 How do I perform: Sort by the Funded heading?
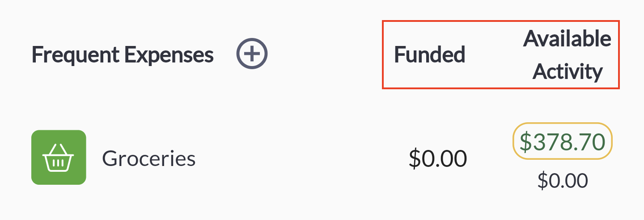click(429, 54)
